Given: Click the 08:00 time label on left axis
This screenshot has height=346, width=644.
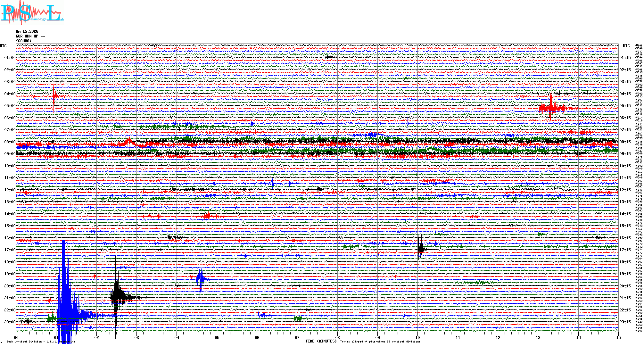Looking at the screenshot, I should coord(10,142).
